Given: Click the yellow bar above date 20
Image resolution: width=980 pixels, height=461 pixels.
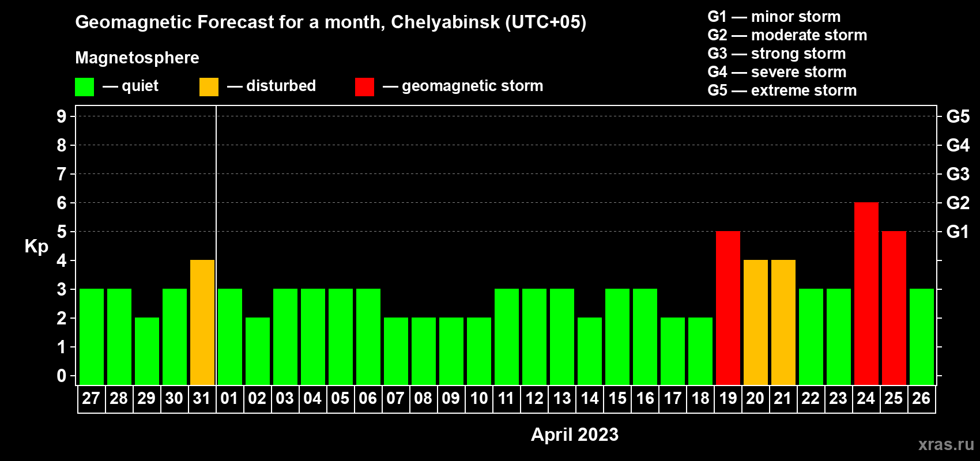Looking at the screenshot, I should point(756,323).
